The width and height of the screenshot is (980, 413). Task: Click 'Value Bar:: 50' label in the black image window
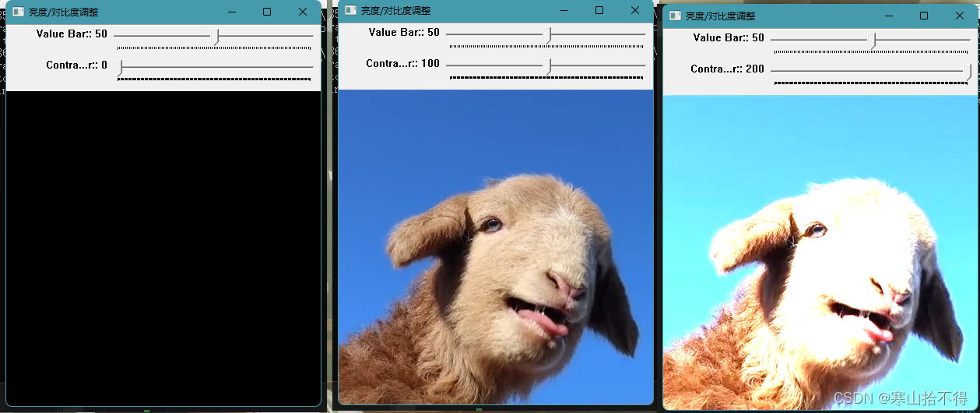point(72,34)
